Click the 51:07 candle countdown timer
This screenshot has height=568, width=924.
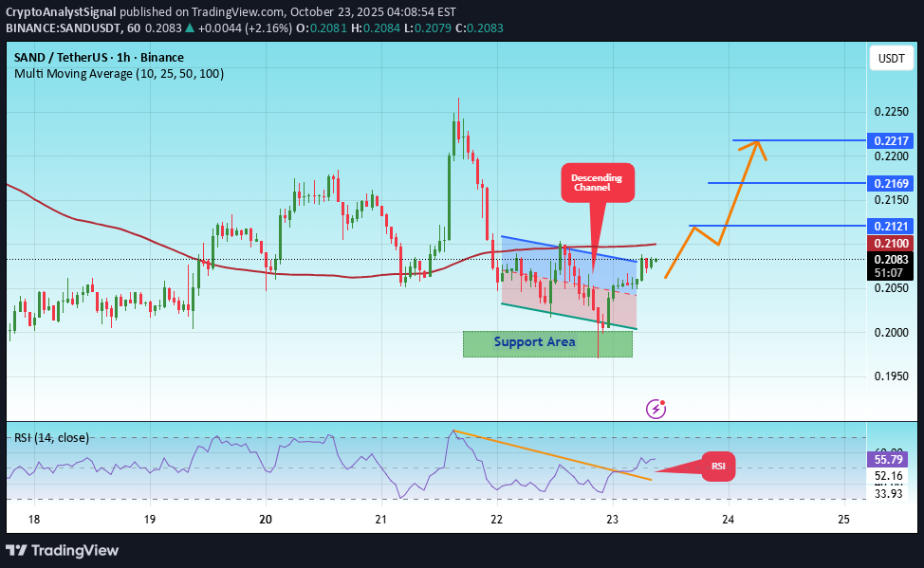click(x=890, y=272)
